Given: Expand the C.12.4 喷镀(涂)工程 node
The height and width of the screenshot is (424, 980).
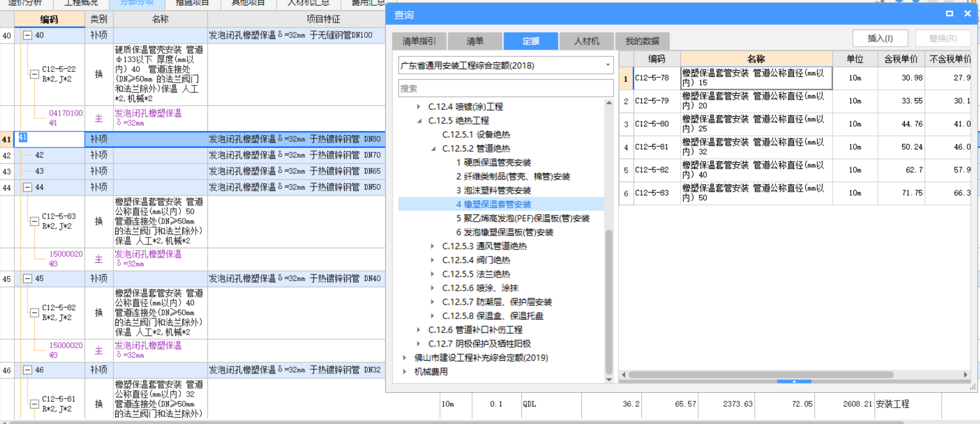Looking at the screenshot, I should point(419,106).
